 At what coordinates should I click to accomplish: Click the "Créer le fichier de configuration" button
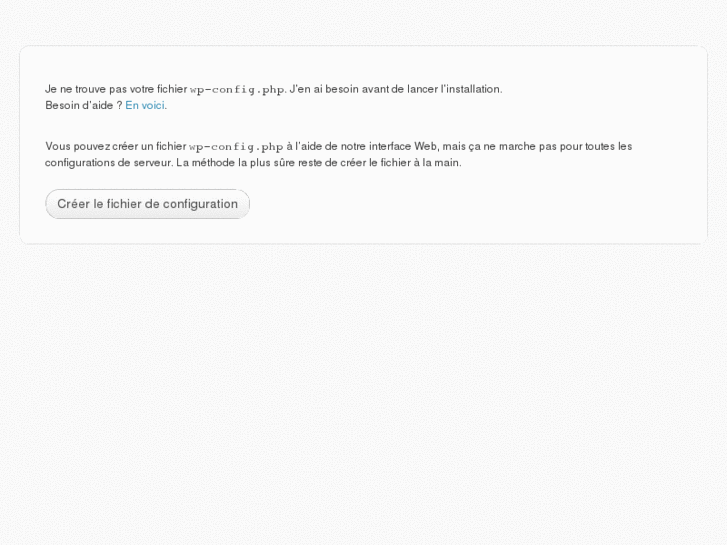pos(147,204)
